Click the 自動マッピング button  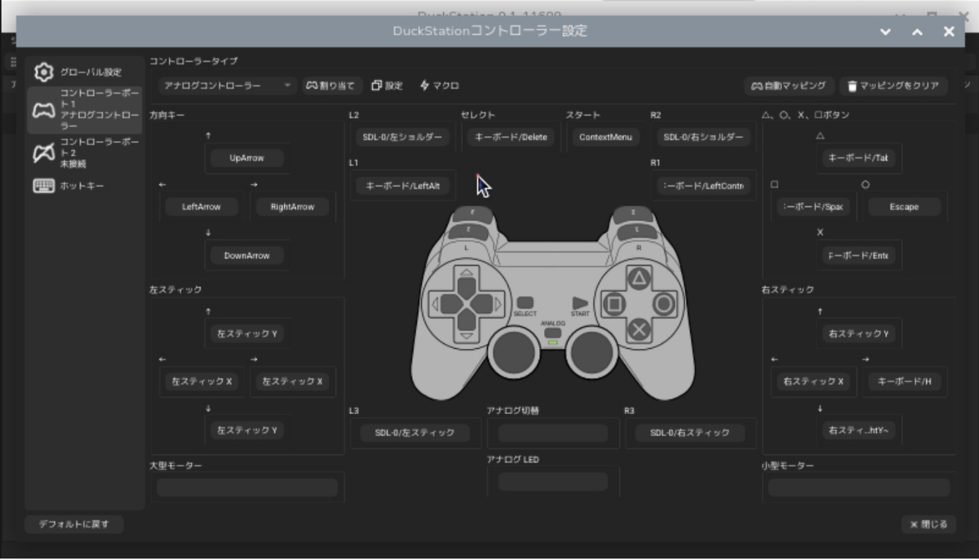coord(789,86)
